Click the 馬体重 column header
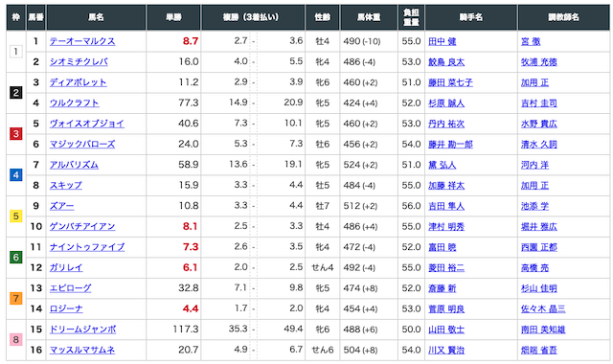The image size is (613, 364). [369, 17]
